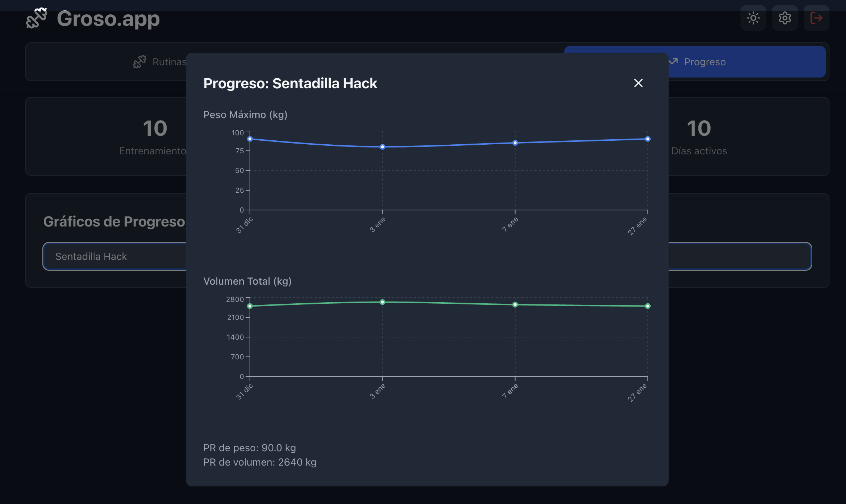The height and width of the screenshot is (504, 846).
Task: Click the Groso.app title text
Action: (x=108, y=19)
